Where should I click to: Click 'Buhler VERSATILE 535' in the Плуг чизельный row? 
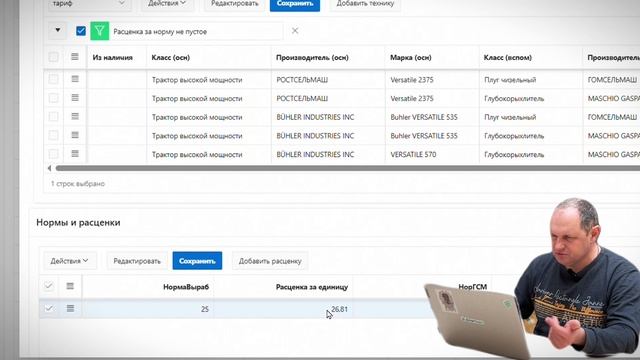pyautogui.click(x=424, y=117)
